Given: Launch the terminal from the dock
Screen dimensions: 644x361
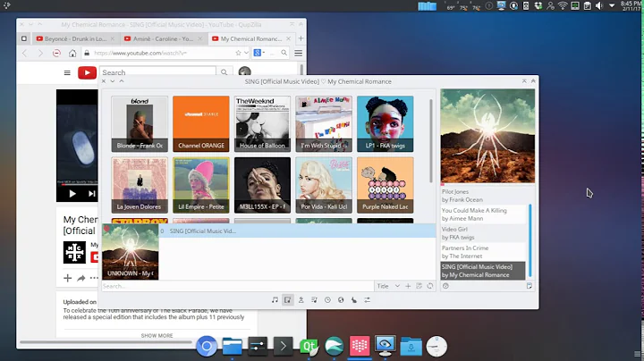Looking at the screenshot, I should [283, 346].
